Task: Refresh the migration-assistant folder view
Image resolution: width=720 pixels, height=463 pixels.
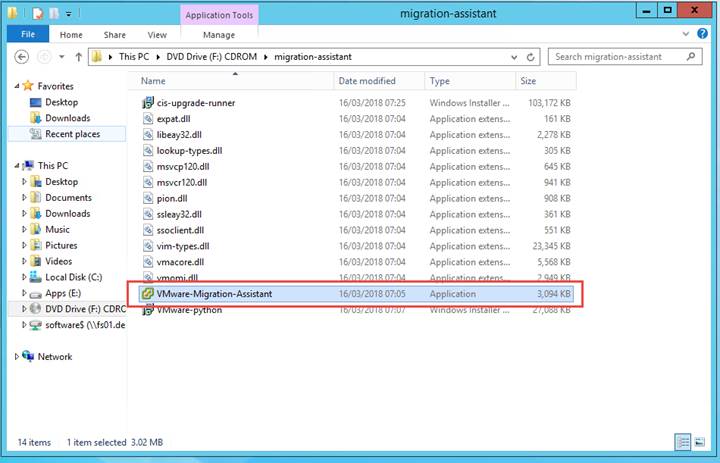Action: [x=531, y=57]
